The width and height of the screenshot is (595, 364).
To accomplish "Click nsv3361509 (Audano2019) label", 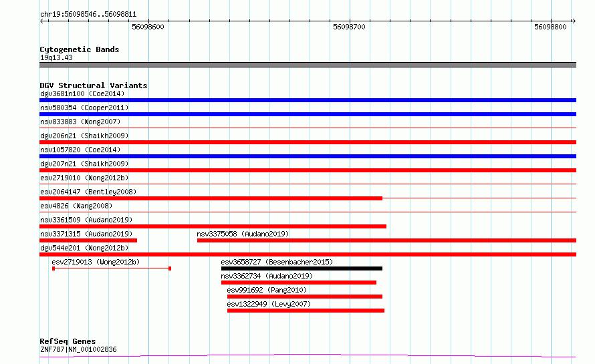I will click(x=86, y=220).
